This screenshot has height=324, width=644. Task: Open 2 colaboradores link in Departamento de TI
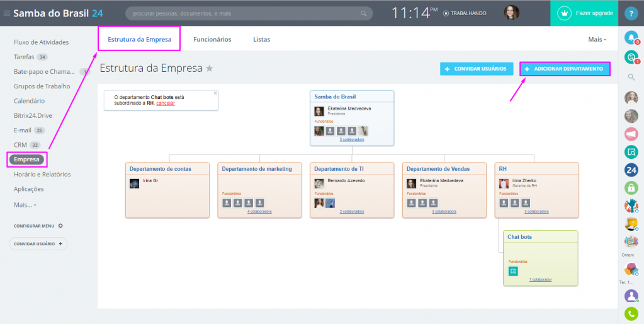point(351,211)
